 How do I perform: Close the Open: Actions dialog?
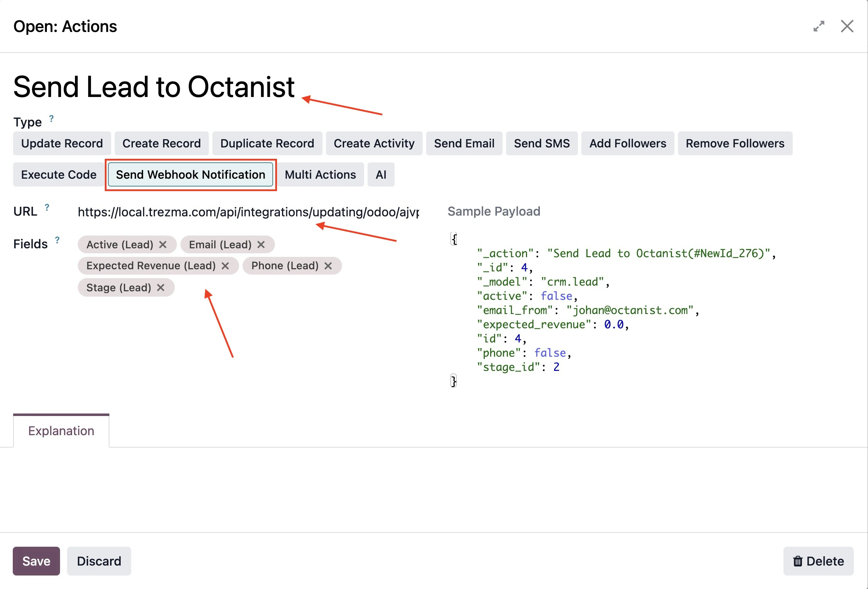coord(847,26)
